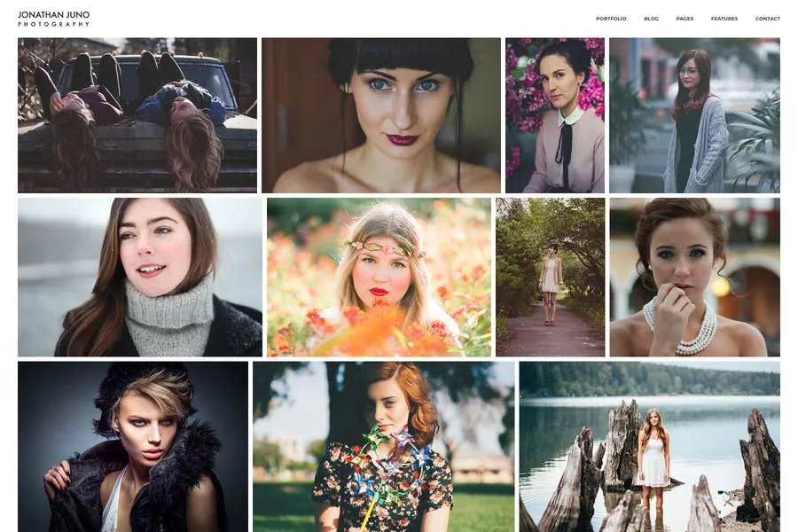798x532 pixels.
Task: Open photo of woman with glasses and cardigan
Action: (x=694, y=115)
